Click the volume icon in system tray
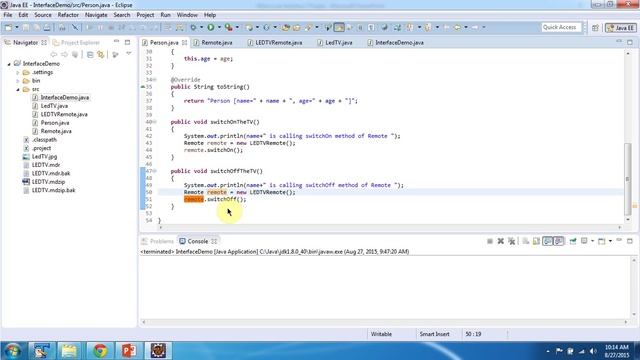 [593, 351]
